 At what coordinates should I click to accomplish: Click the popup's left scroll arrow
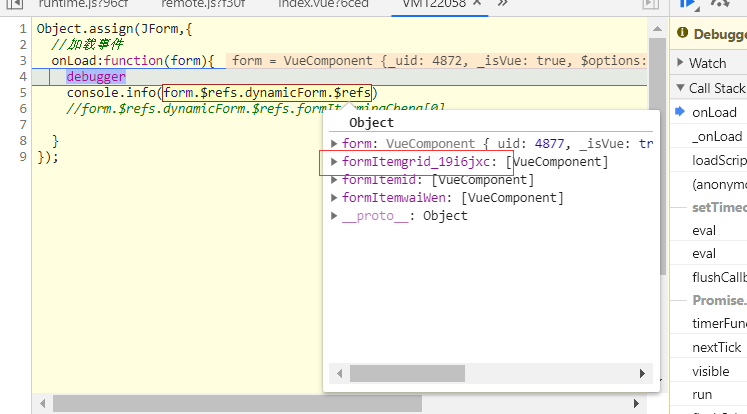tap(340, 373)
